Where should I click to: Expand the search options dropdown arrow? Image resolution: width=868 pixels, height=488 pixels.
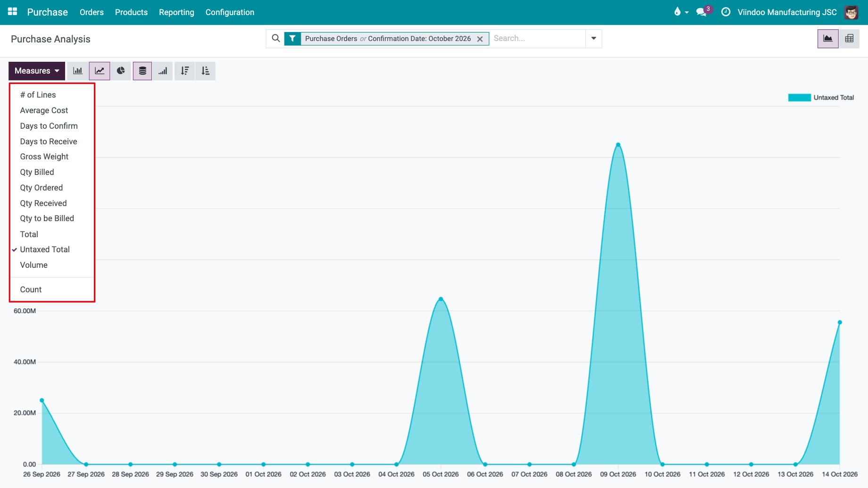pyautogui.click(x=593, y=39)
